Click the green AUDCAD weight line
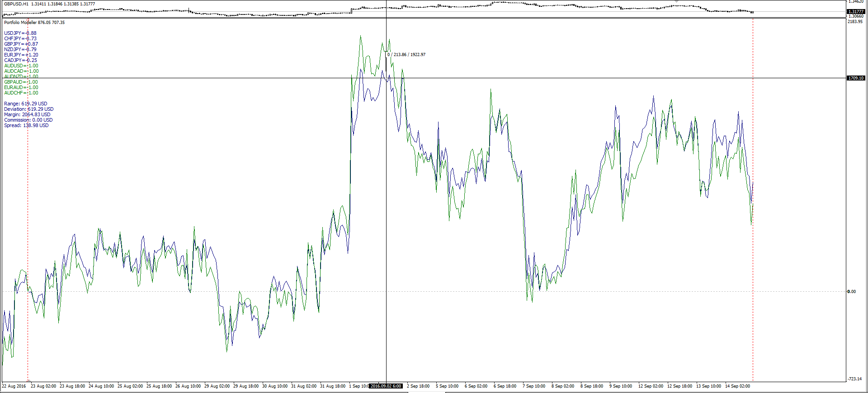The image size is (868, 393). click(x=21, y=71)
